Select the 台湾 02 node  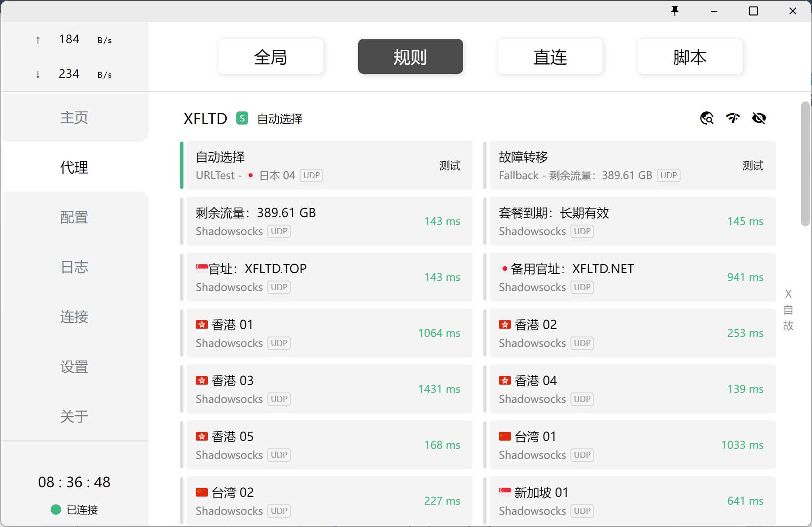(x=330, y=501)
